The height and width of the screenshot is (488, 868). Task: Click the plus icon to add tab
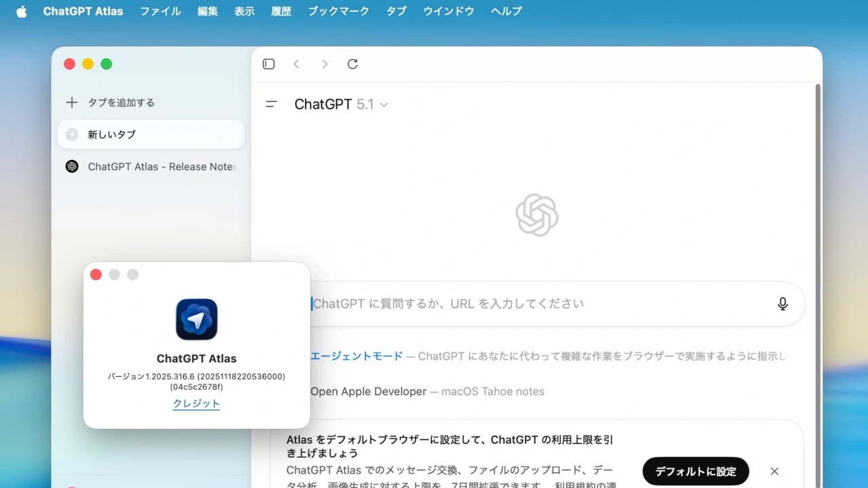point(72,102)
